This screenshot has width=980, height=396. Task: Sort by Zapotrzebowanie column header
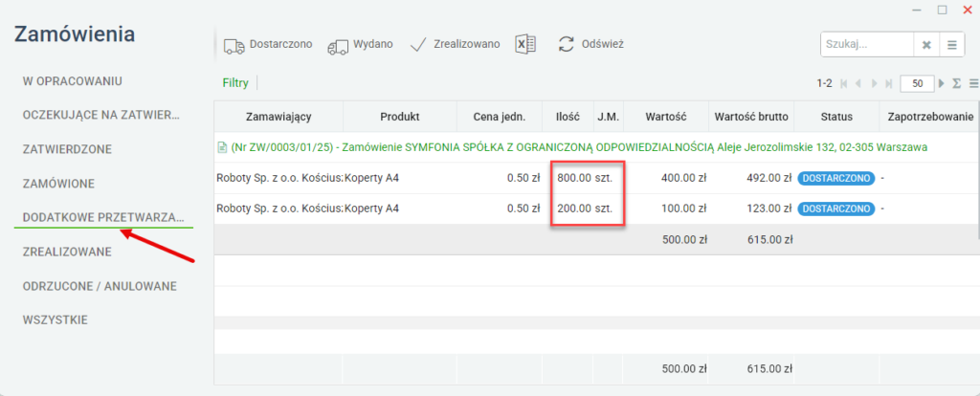pos(929,116)
